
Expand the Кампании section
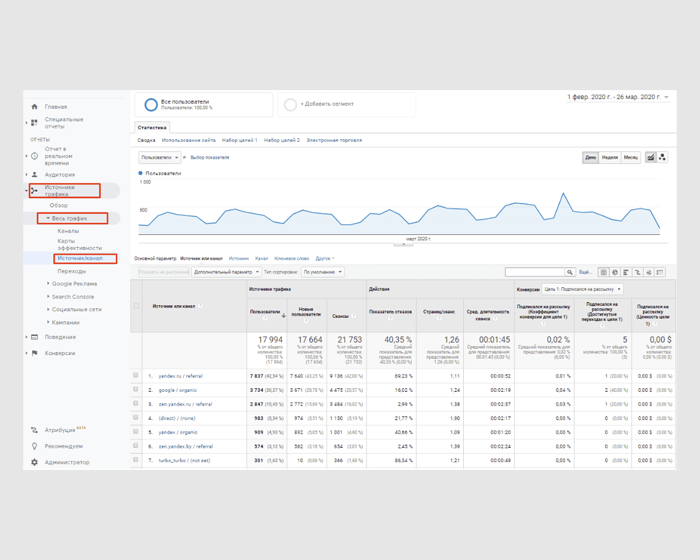tap(48, 322)
